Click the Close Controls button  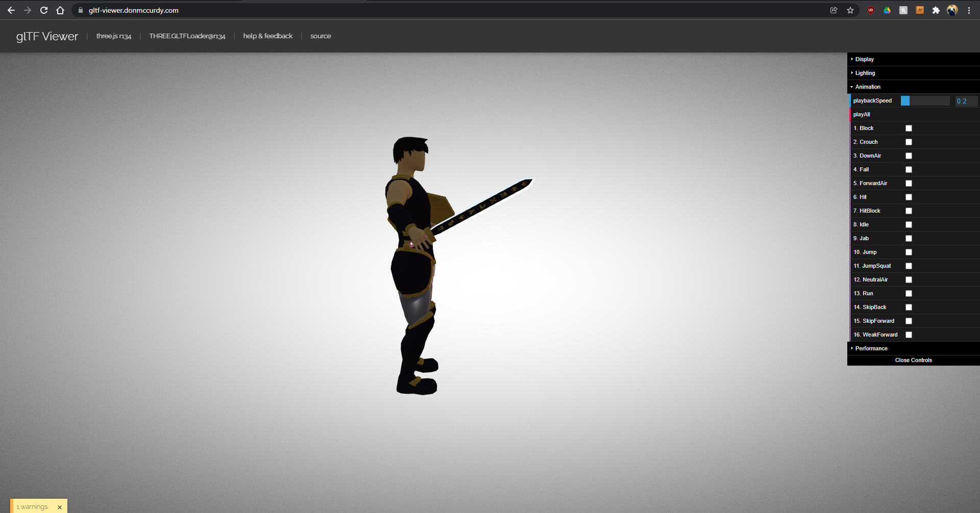tap(913, 360)
